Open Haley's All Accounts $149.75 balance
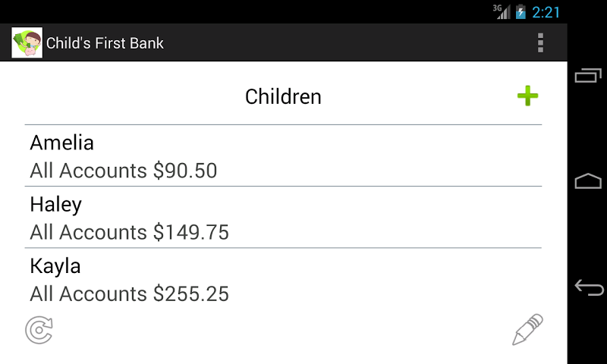This screenshot has width=607, height=364. (x=129, y=232)
